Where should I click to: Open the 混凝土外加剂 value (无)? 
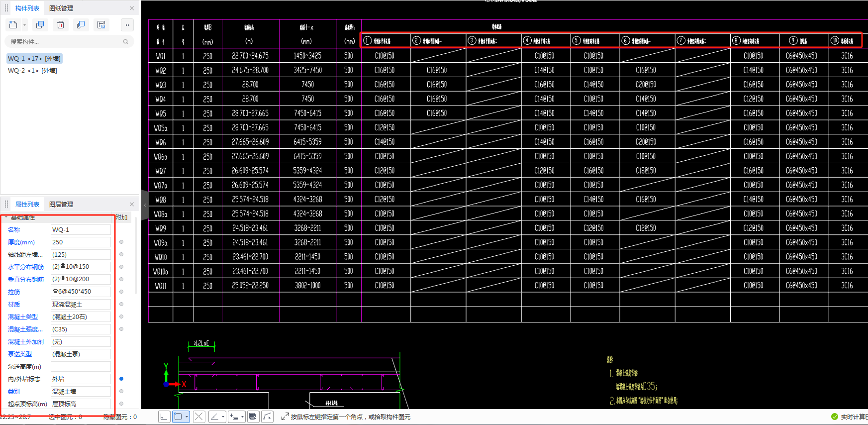pyautogui.click(x=81, y=342)
